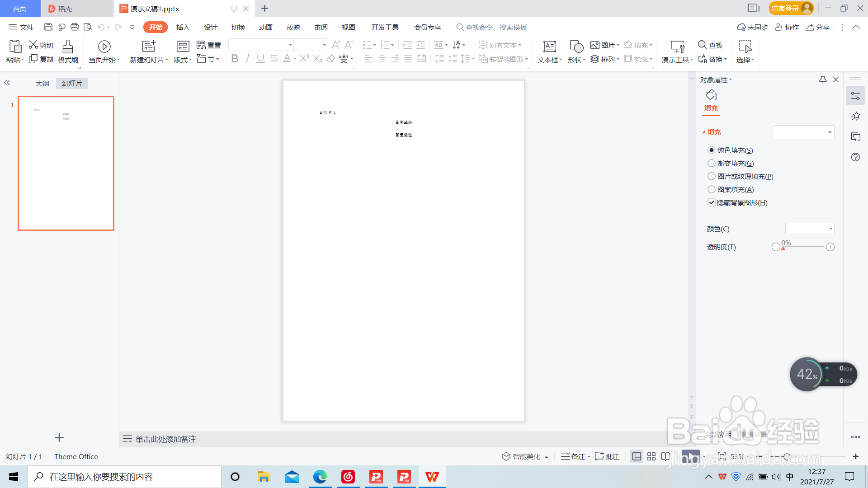Switch to reading view in status bar

click(665, 456)
